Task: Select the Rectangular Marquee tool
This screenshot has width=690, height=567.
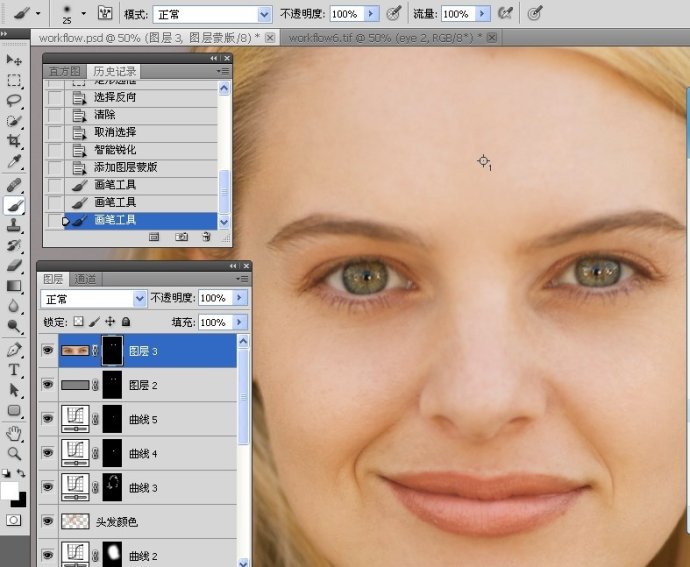Action: 14,80
